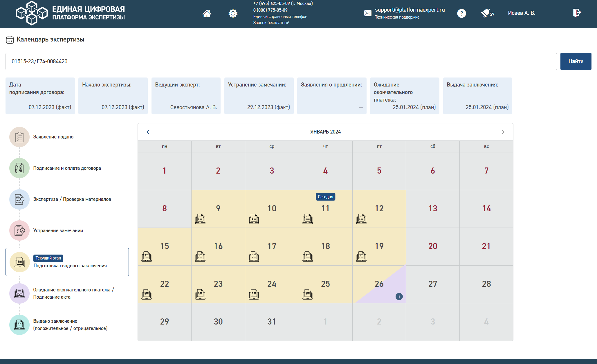Image resolution: width=597 pixels, height=364 pixels.
Task: Go to previous month in calendar
Action: point(148,132)
